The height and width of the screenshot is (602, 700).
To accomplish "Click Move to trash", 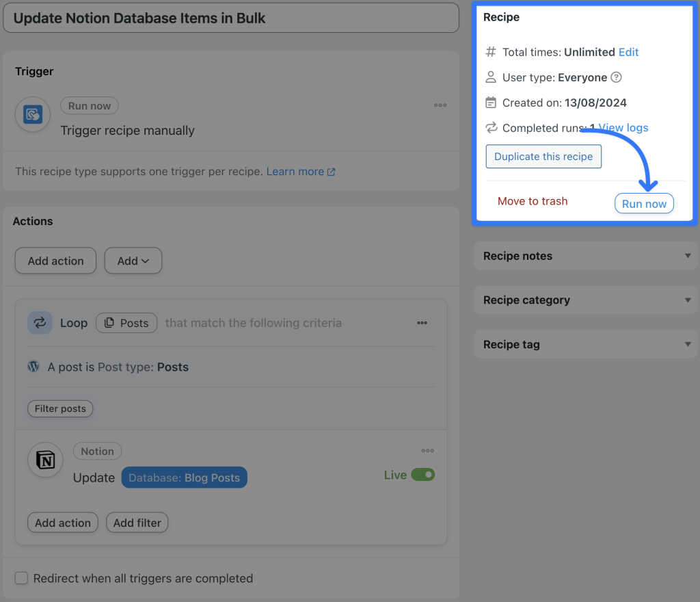I will [x=533, y=201].
